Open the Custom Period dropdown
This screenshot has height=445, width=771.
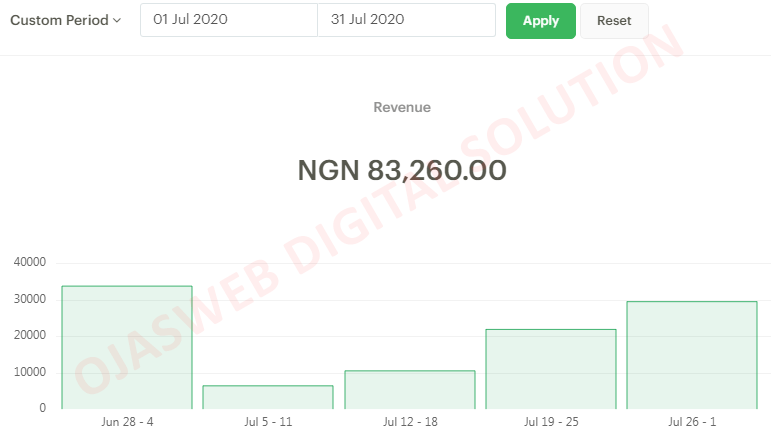(66, 20)
